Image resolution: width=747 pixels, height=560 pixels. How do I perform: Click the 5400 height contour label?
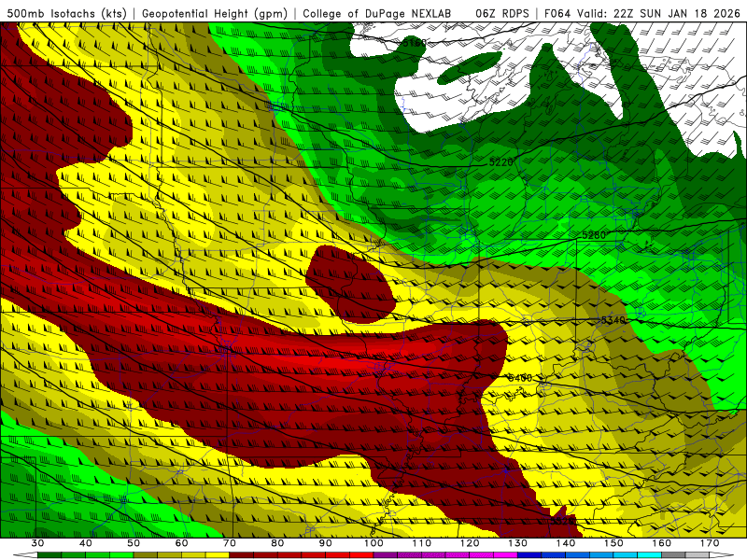tap(519, 378)
